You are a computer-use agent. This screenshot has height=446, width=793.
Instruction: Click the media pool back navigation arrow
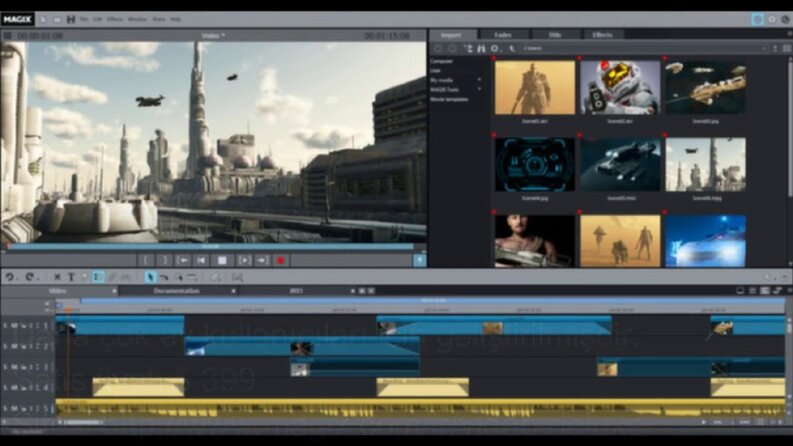438,49
